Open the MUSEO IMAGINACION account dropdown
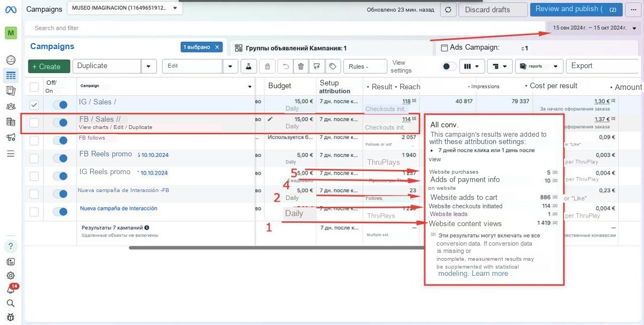Screen dimensions: 644x325 tap(125, 8)
